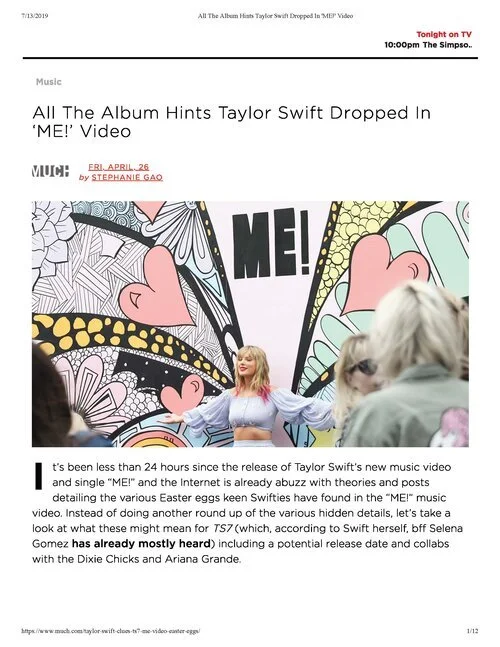This screenshot has height=647, width=500.
Task: Click the MUCH logo beside the byline
Action: click(x=50, y=171)
